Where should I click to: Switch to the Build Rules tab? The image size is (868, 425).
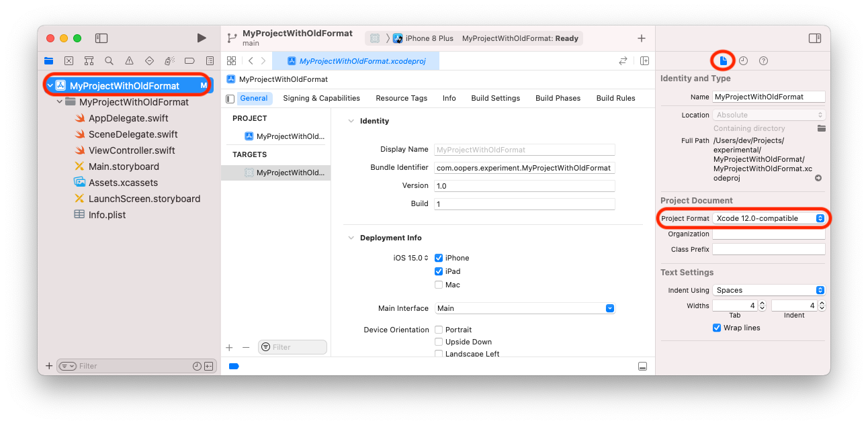[615, 98]
